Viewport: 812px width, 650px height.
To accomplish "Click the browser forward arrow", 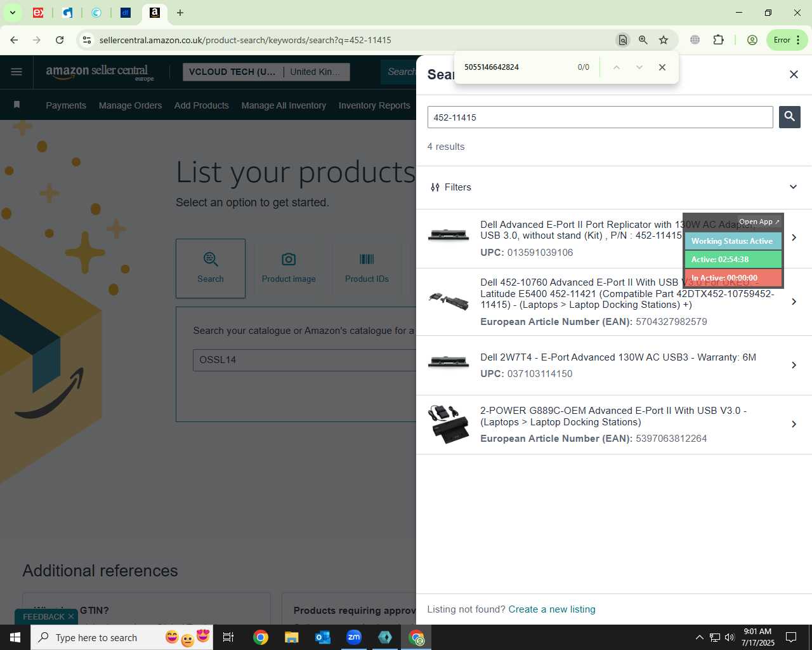I will pyautogui.click(x=37, y=40).
